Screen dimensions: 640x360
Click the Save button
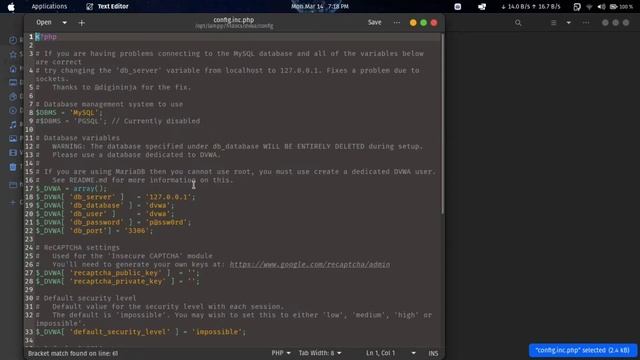tap(374, 22)
